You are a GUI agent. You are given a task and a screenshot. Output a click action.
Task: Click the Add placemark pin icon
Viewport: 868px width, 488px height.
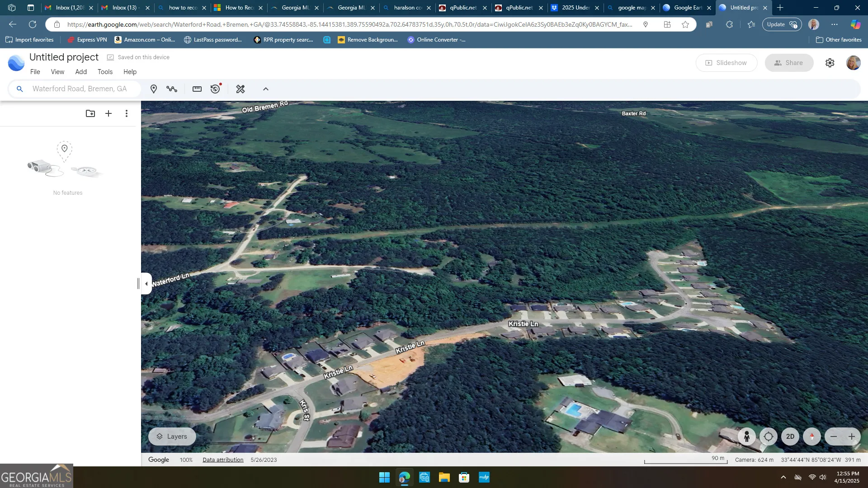click(x=154, y=89)
